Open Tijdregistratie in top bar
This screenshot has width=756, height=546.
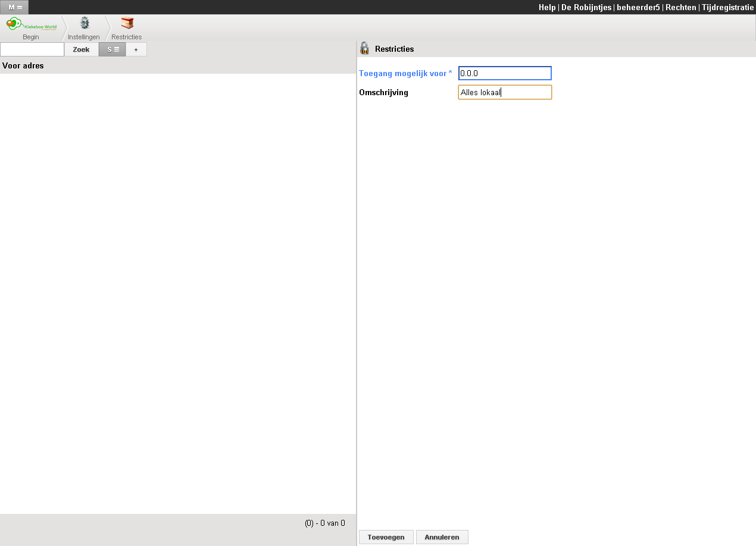tap(727, 7)
